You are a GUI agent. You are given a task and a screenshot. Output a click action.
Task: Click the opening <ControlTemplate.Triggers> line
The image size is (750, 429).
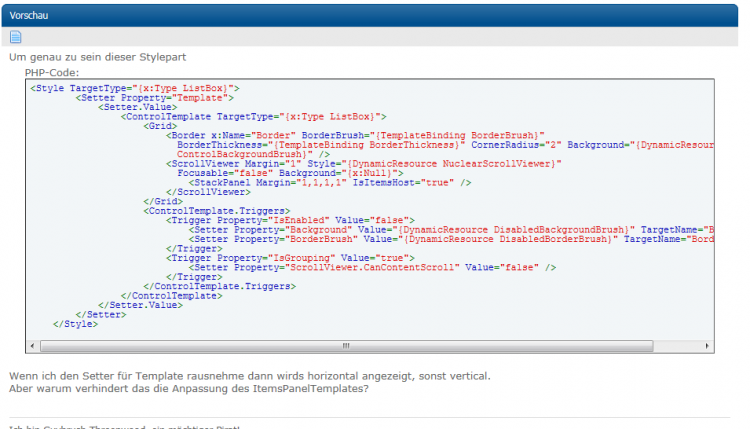(x=217, y=211)
